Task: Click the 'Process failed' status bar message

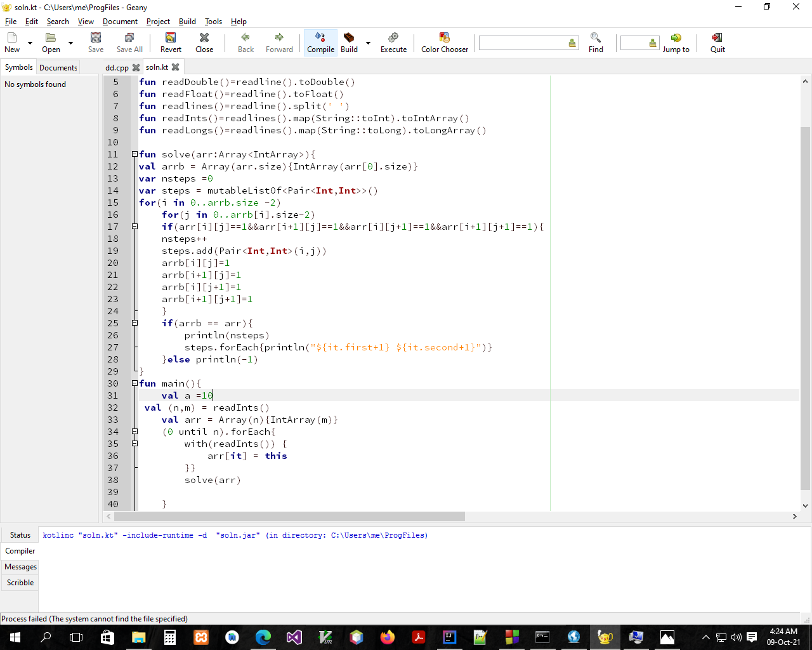Action: pos(95,619)
